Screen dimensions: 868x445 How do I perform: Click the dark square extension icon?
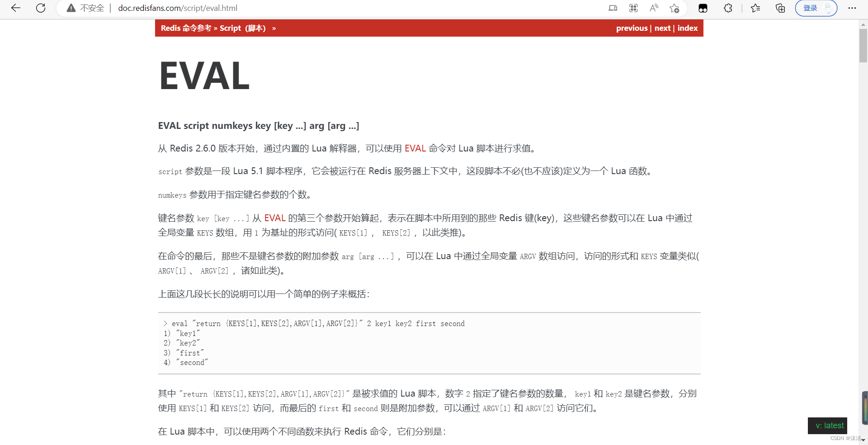[x=702, y=8]
